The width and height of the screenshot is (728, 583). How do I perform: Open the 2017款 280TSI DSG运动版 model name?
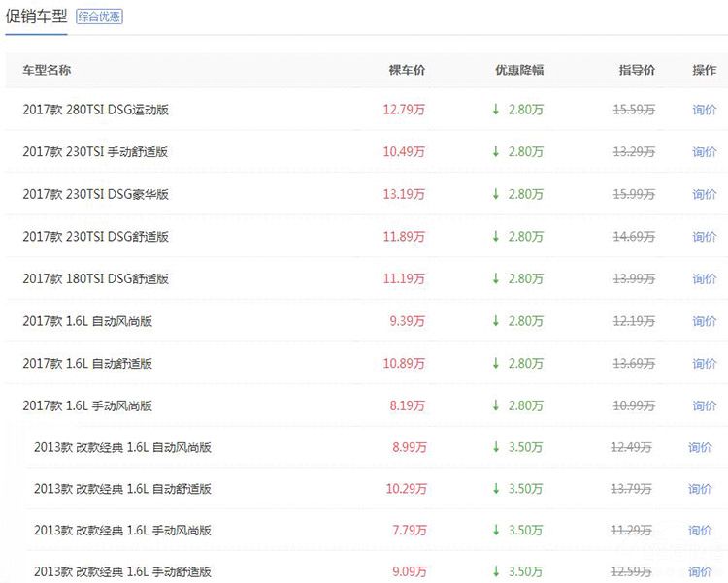(95, 110)
